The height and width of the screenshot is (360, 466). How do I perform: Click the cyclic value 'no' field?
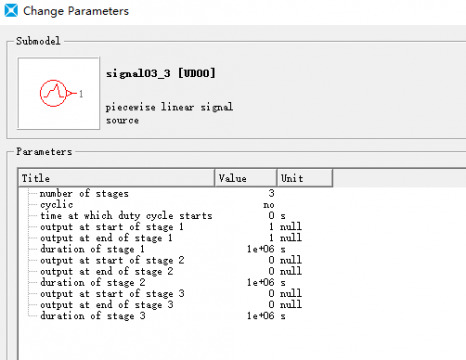(269, 205)
